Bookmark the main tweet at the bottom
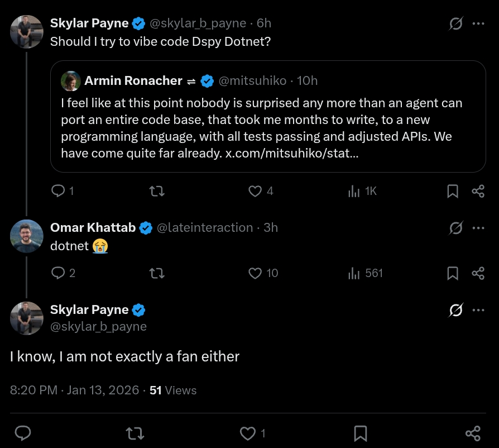 click(360, 433)
